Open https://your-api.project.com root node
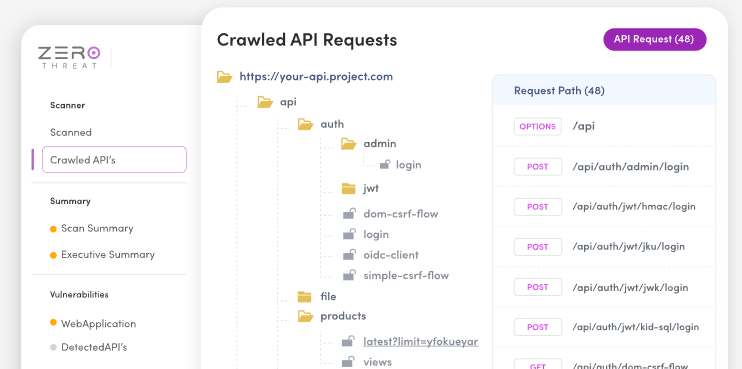The image size is (742, 369). click(316, 77)
